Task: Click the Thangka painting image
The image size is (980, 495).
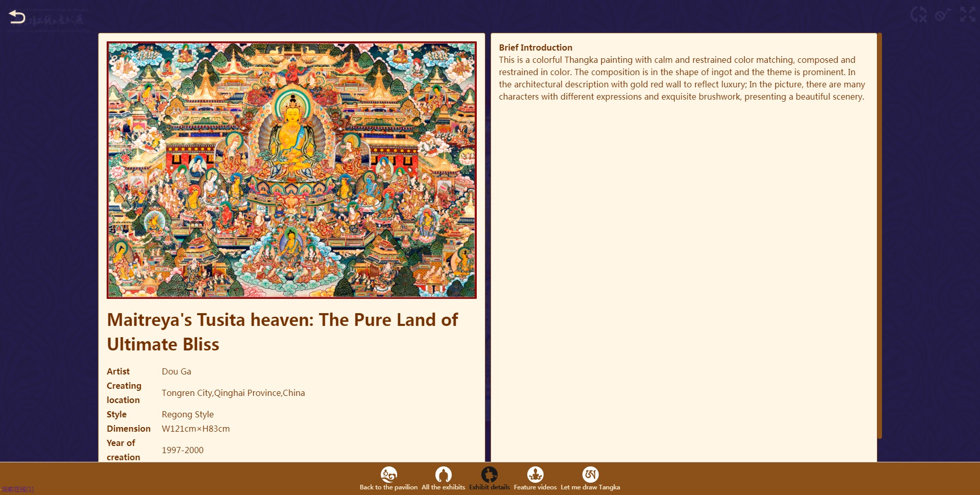Action: click(x=291, y=170)
